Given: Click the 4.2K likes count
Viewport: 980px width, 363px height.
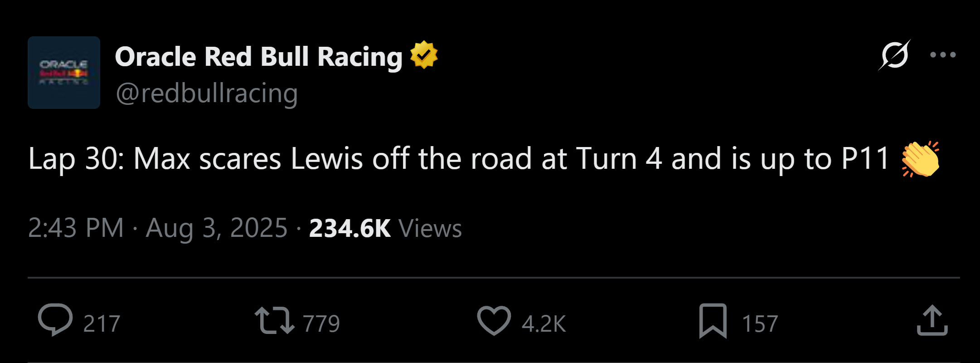Looking at the screenshot, I should pyautogui.click(x=544, y=324).
